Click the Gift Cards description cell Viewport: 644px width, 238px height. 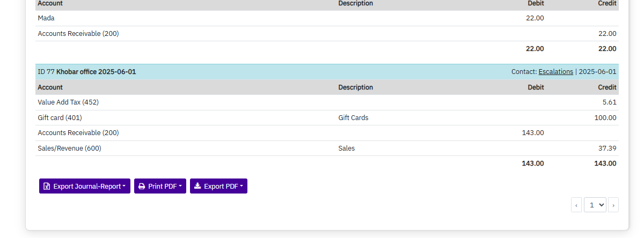pyautogui.click(x=353, y=118)
